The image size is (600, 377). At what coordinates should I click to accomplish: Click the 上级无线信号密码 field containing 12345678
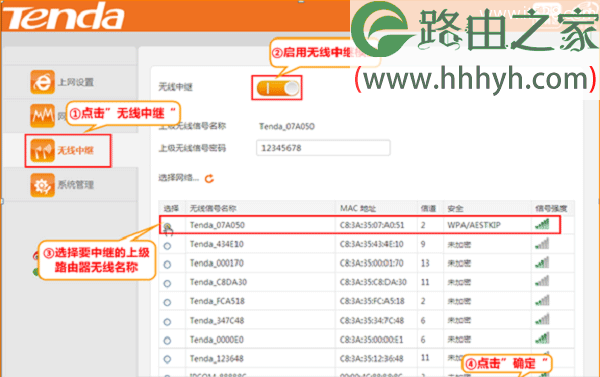click(323, 148)
